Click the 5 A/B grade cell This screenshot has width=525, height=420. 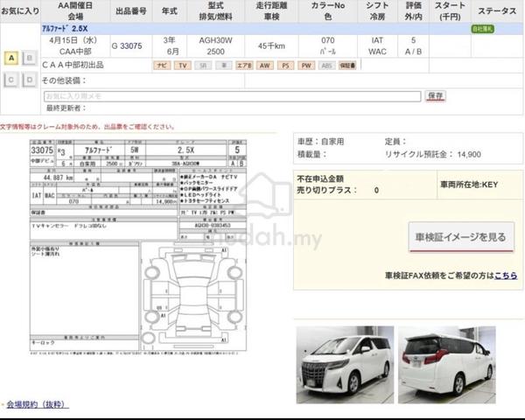[414, 45]
